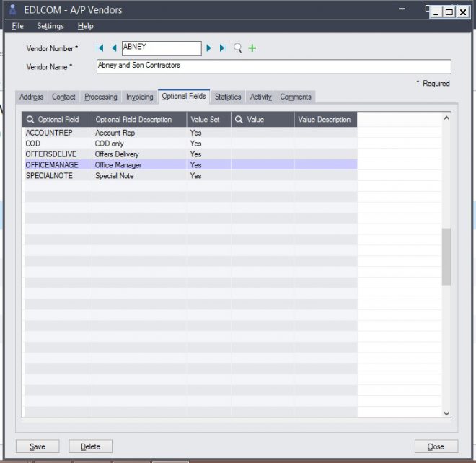
Task: Click the Optional Field Description column header
Action: [139, 119]
